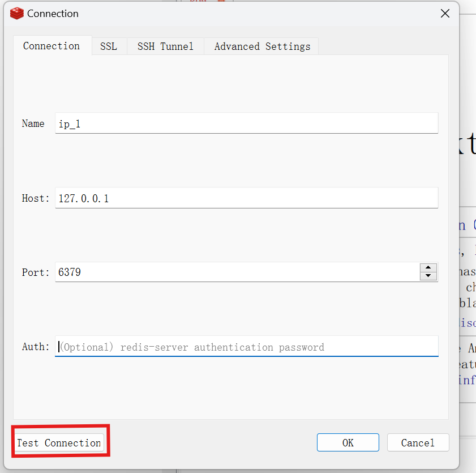
Task: Select the Advanced Settings tab
Action: click(x=261, y=46)
